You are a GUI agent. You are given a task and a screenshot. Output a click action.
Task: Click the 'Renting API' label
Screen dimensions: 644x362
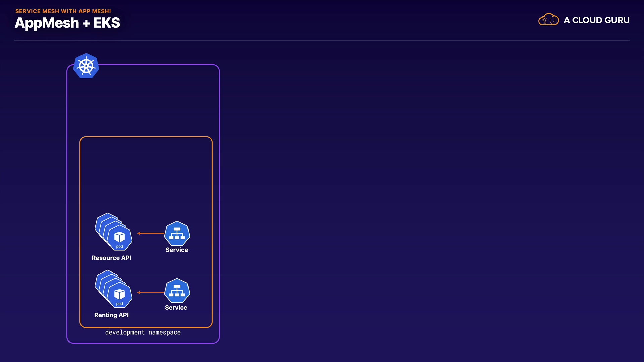111,315
